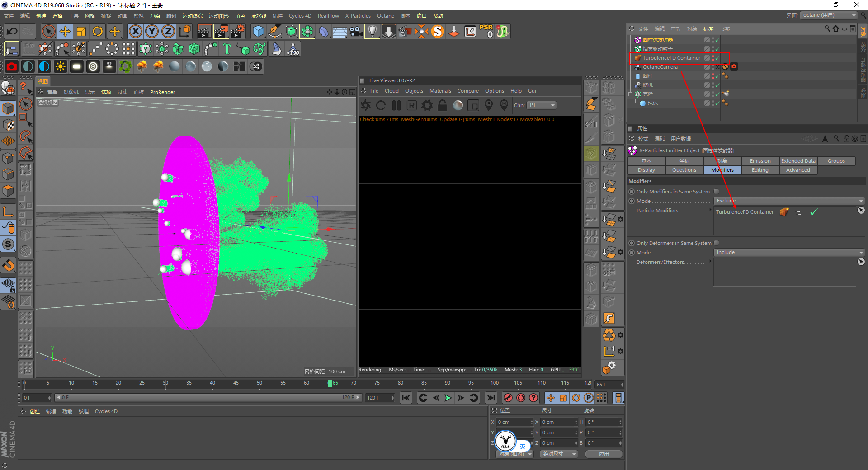Screen dimensions: 868x470
Task: Toggle the TurbulenceFD Container modifier checkmark
Action: click(813, 212)
